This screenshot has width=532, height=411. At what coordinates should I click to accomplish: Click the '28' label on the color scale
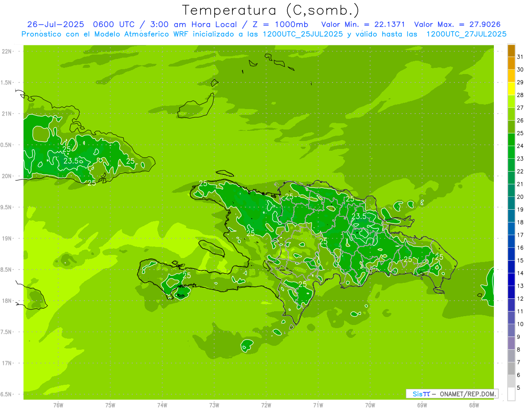(x=520, y=95)
